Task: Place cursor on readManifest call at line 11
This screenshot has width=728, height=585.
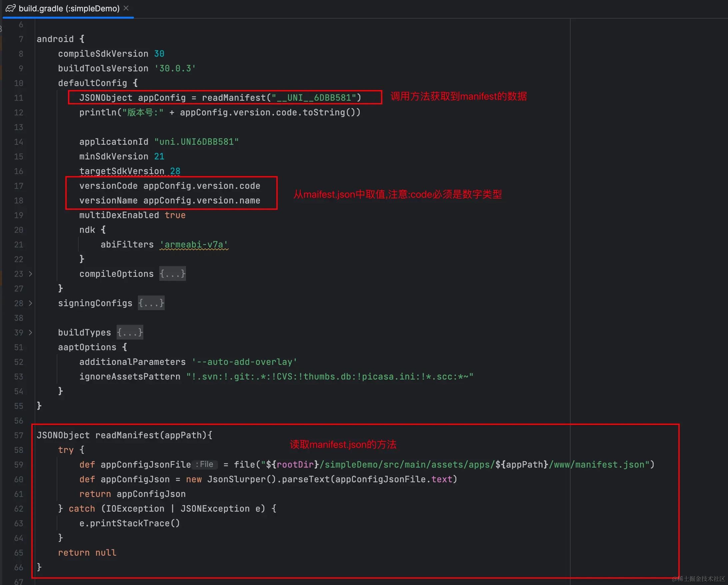Action: pyautogui.click(x=234, y=98)
